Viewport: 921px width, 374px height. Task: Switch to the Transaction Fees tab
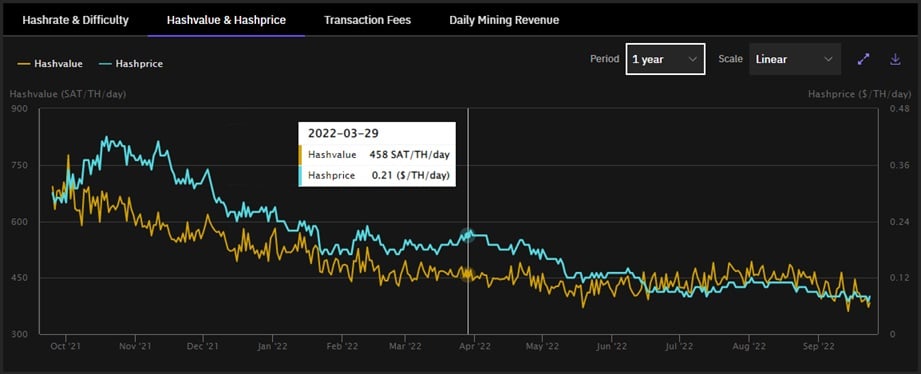[367, 20]
